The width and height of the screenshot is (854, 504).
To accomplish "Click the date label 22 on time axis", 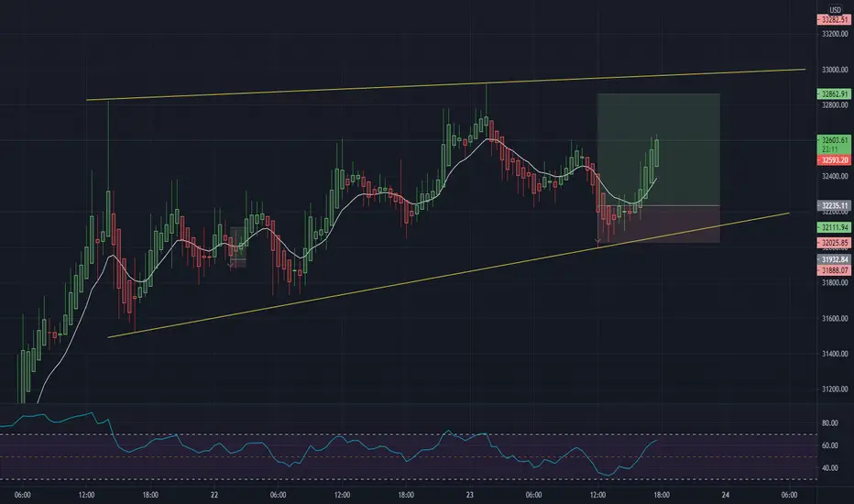I will point(214,495).
